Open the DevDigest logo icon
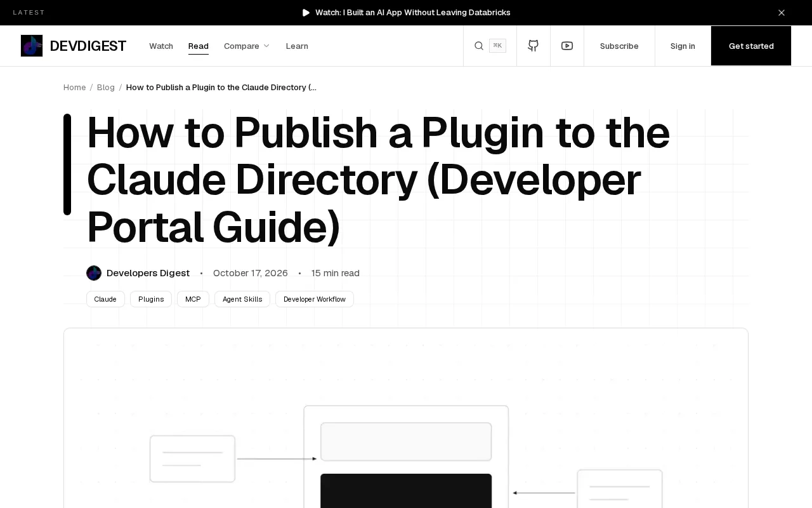This screenshot has height=508, width=812. pos(32,46)
